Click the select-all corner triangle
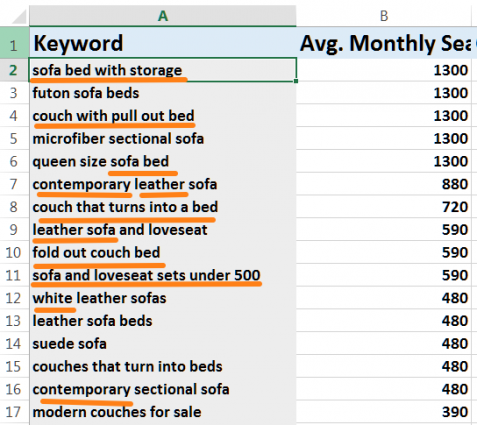 [x=18, y=17]
